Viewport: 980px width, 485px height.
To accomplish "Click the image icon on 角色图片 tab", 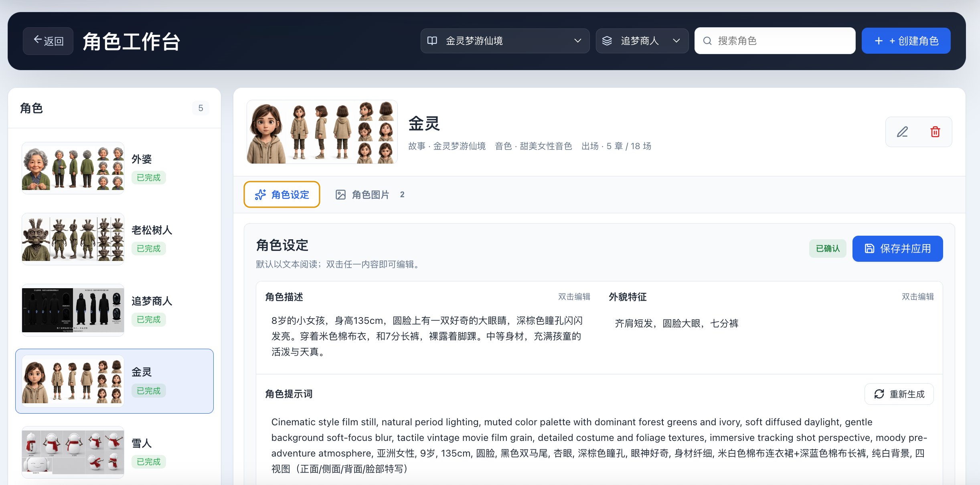I will 340,195.
